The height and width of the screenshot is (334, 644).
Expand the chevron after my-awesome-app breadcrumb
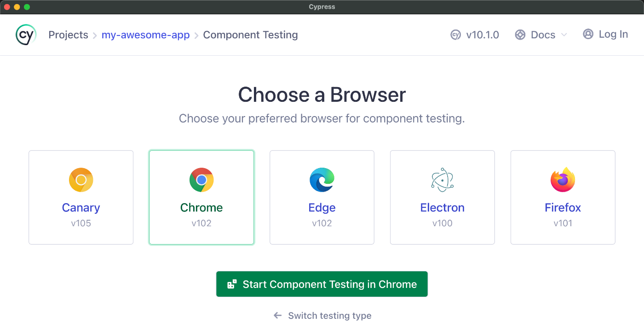point(196,35)
